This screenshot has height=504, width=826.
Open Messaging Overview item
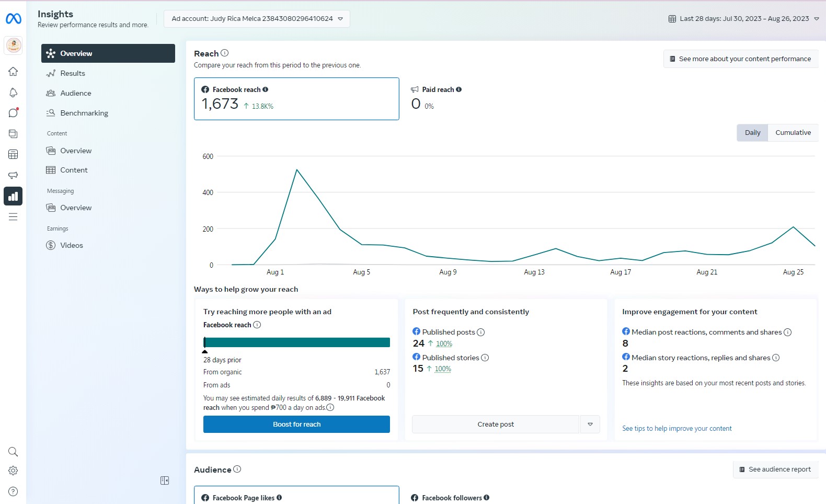click(108, 208)
